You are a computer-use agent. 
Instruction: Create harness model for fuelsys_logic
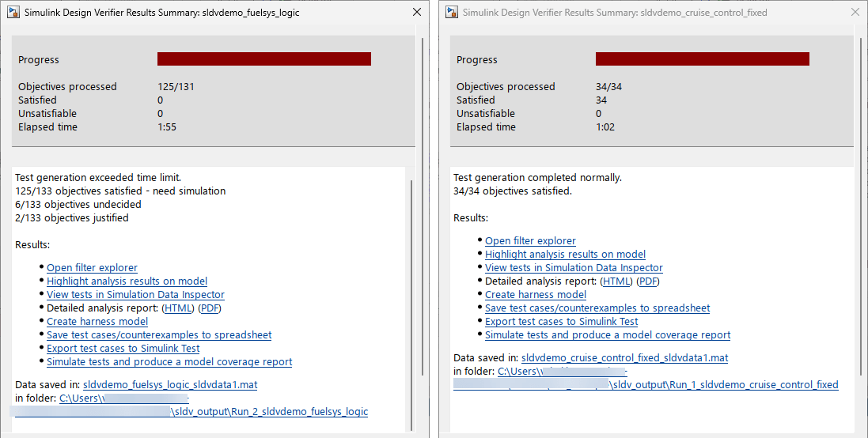tap(97, 322)
